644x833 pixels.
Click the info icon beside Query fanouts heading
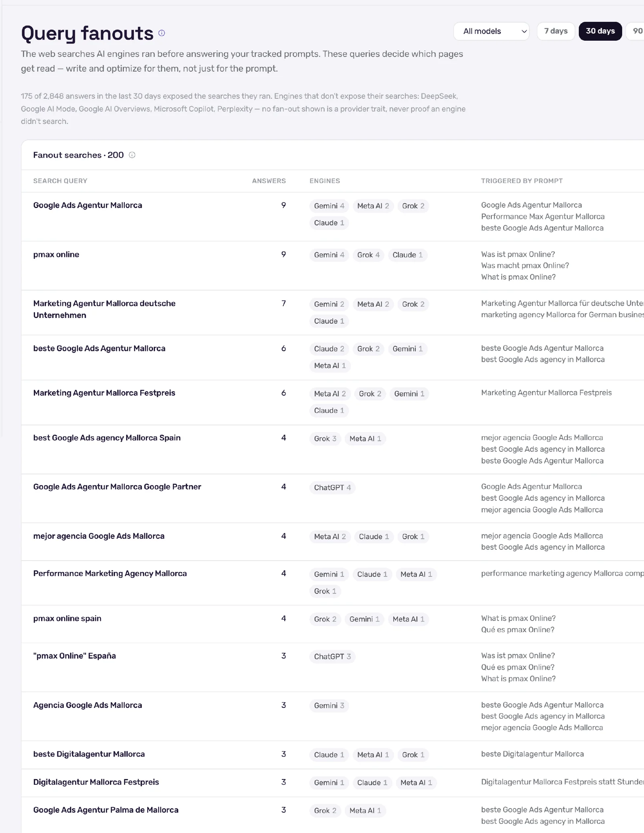click(x=161, y=33)
